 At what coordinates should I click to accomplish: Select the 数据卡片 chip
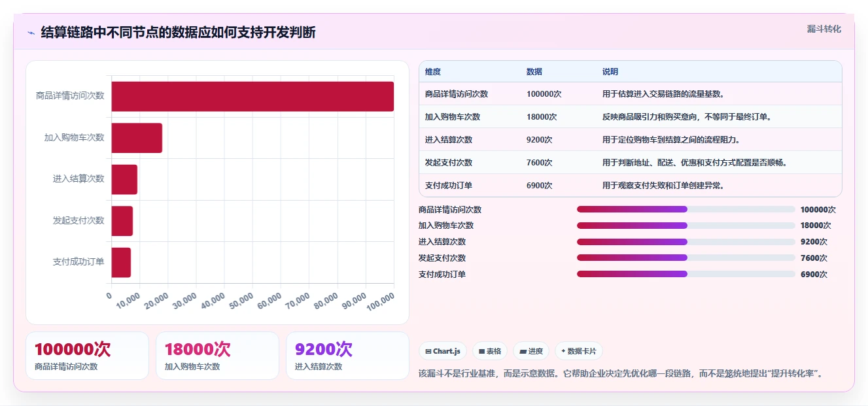pyautogui.click(x=579, y=351)
